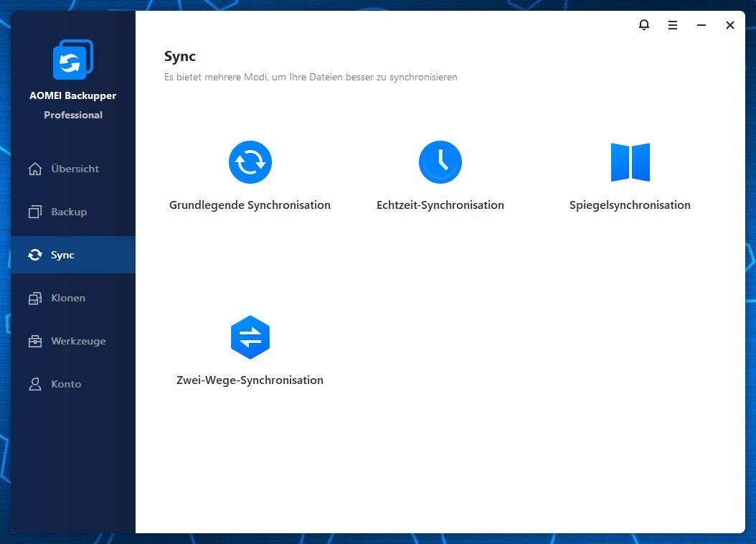Open notifications with the bell icon
The image size is (756, 544).
pos(643,25)
